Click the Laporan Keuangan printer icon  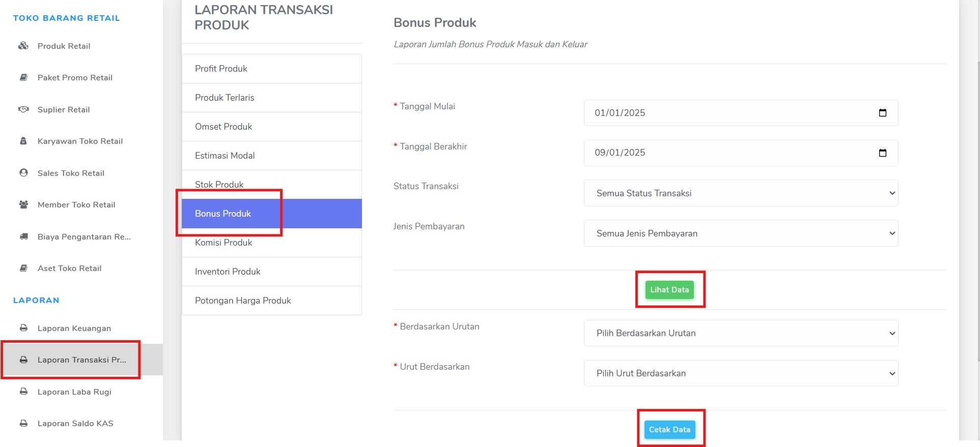click(x=23, y=328)
